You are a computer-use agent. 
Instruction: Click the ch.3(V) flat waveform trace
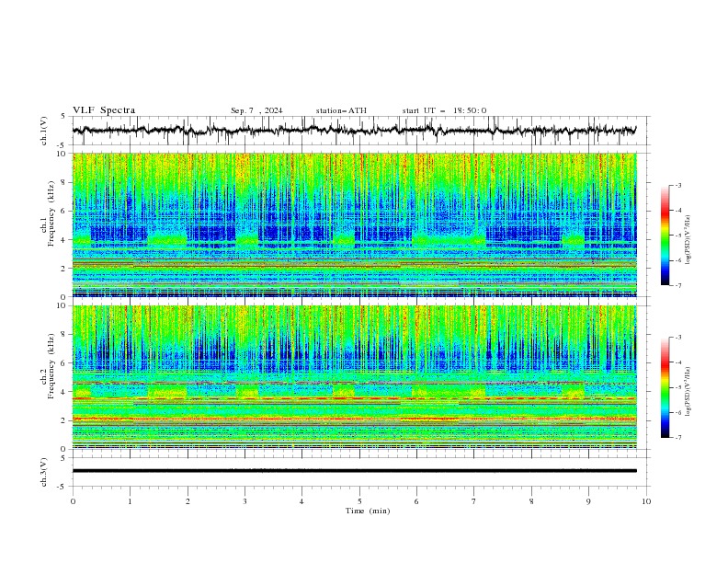[x=355, y=471]
